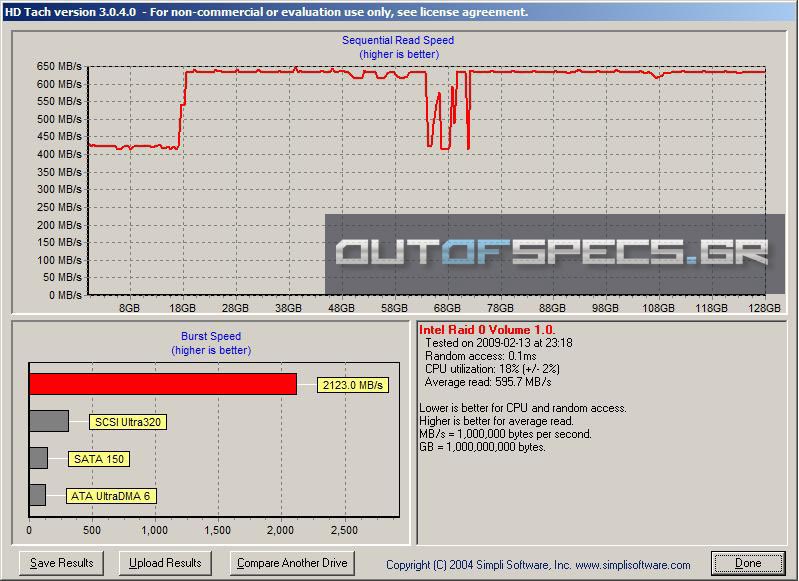Click the 400 MB/s axis label
Viewport: 799px width, 581px height.
pyautogui.click(x=59, y=154)
